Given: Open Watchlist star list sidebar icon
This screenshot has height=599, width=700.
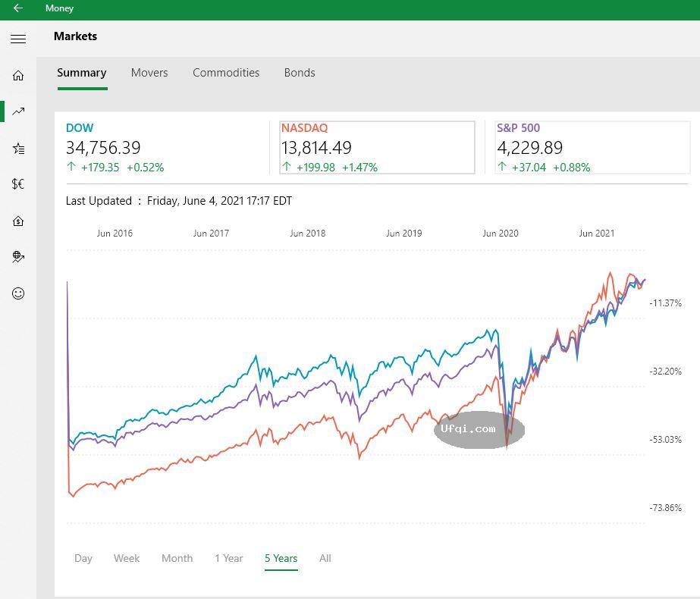Looking at the screenshot, I should click(18, 149).
